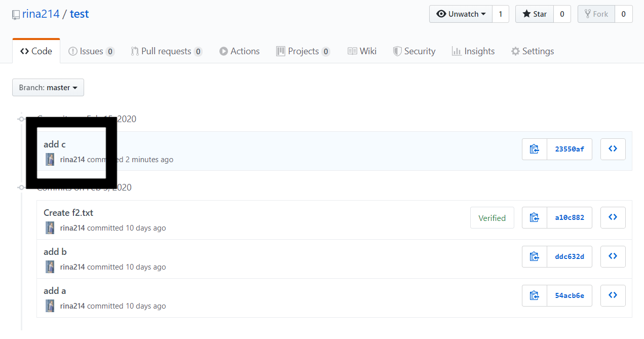Open the Actions tab
644x339 pixels.
[240, 51]
